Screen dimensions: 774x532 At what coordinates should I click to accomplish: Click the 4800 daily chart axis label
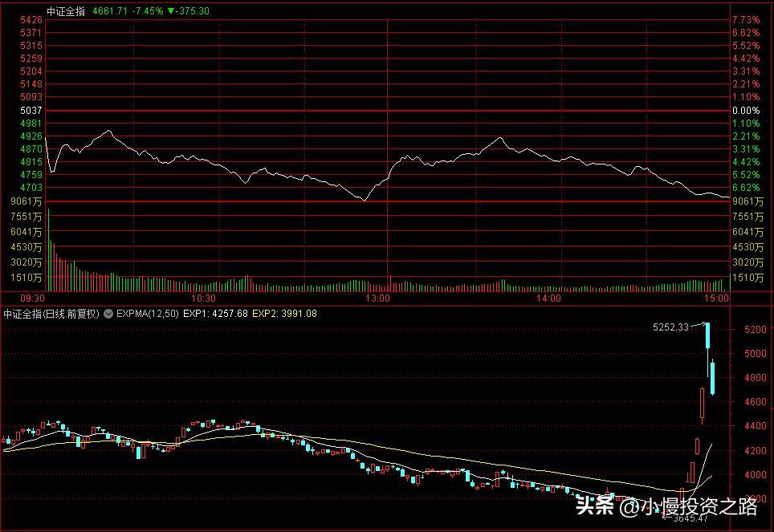[756, 378]
